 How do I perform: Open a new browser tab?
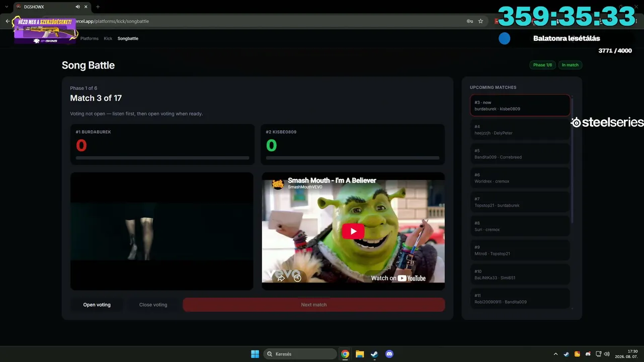tap(98, 7)
